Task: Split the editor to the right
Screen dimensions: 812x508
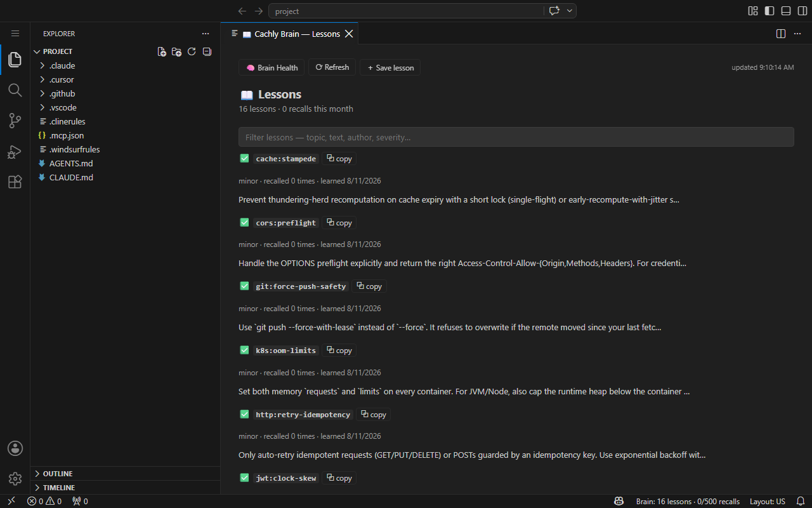Action: 781,34
